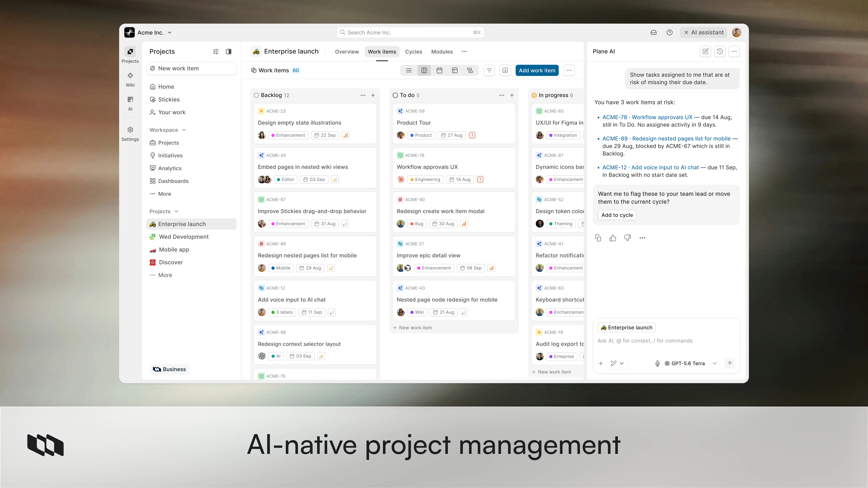Switch to the Cycles tab
Viewport: 868px width, 488px height.
[413, 52]
